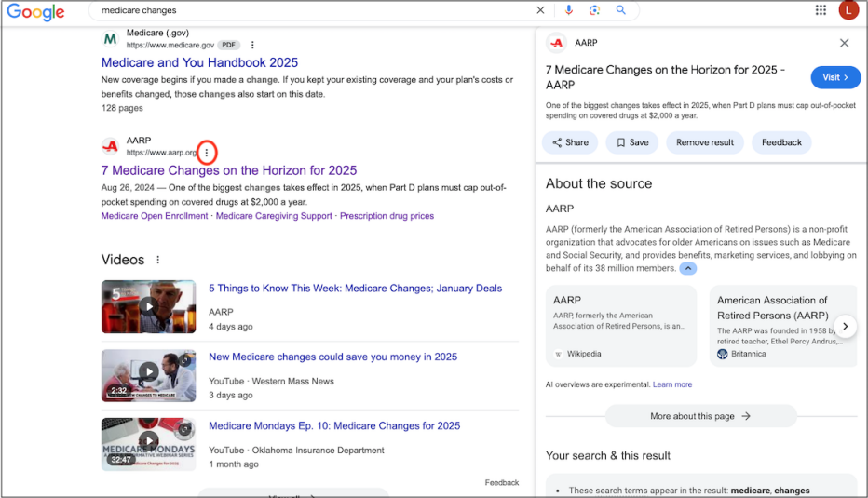Save this result with Save button
The width and height of the screenshot is (868, 498).
point(631,142)
